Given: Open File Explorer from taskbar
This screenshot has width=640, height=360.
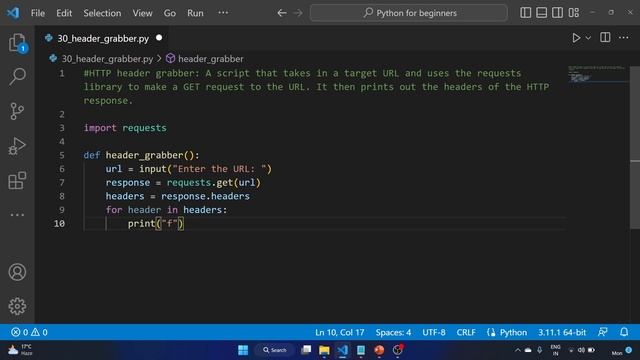Looking at the screenshot, I should pos(324,350).
